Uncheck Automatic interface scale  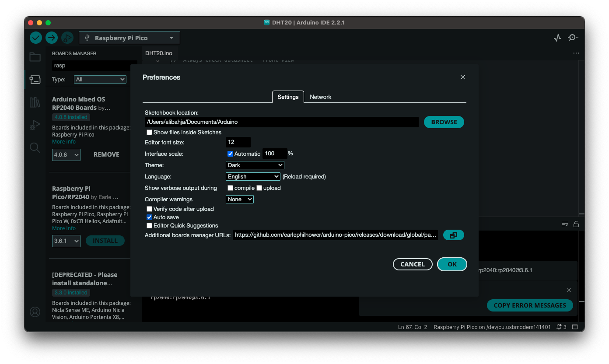pyautogui.click(x=230, y=154)
